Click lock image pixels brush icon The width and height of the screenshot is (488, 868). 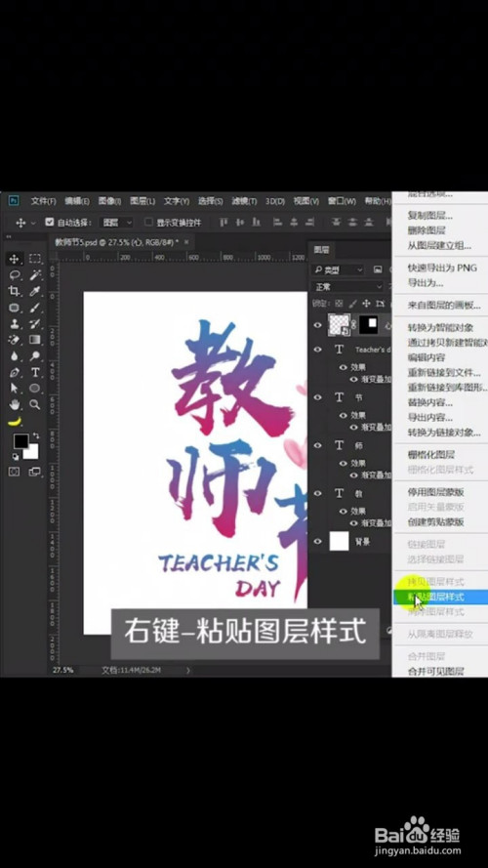pyautogui.click(x=352, y=304)
